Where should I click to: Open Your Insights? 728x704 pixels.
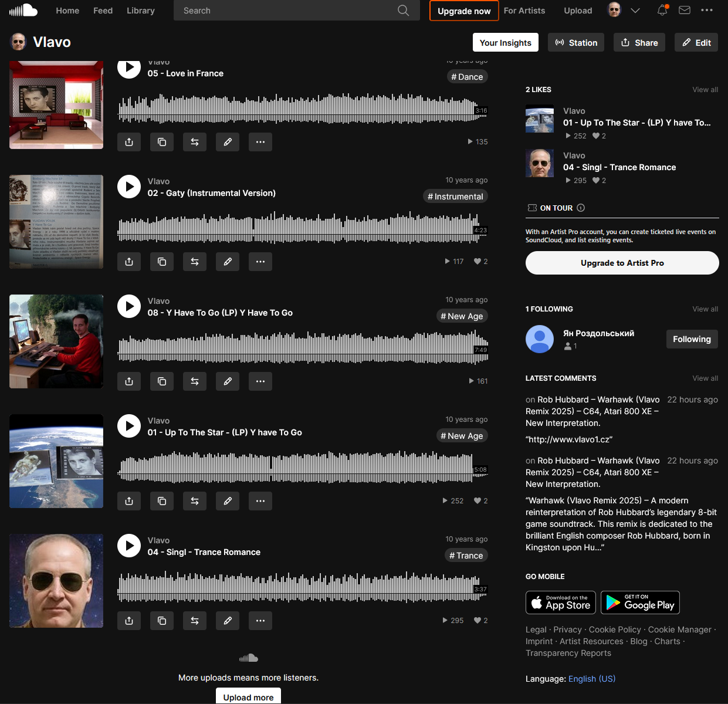point(506,42)
